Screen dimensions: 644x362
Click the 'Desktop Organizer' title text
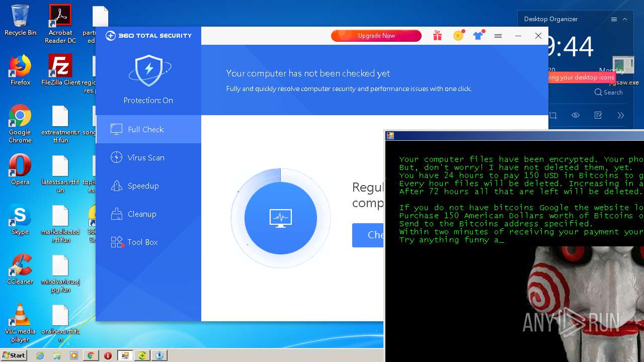(x=551, y=19)
